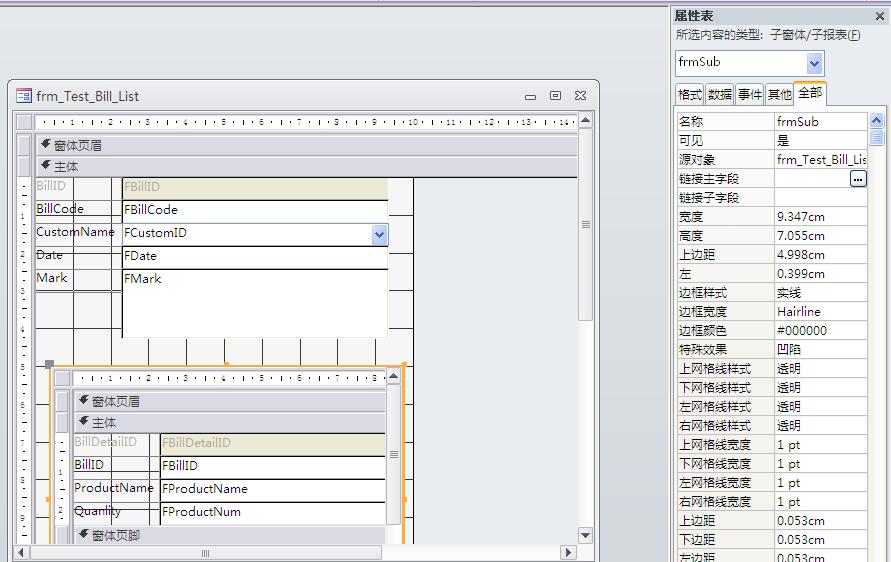Select the main form FBillID text box

click(255, 188)
